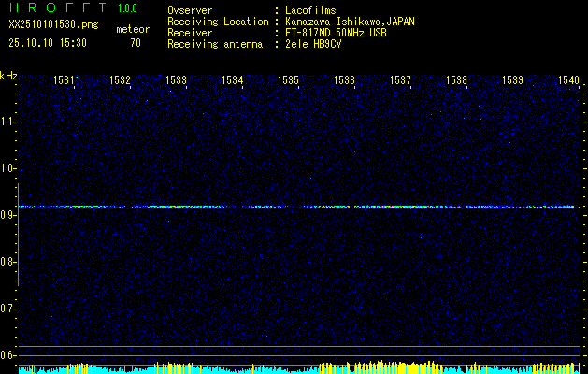Click the horizontal signal line near 0.92 kHz
Image resolution: width=588 pixels, height=374 pixels.
point(299,206)
